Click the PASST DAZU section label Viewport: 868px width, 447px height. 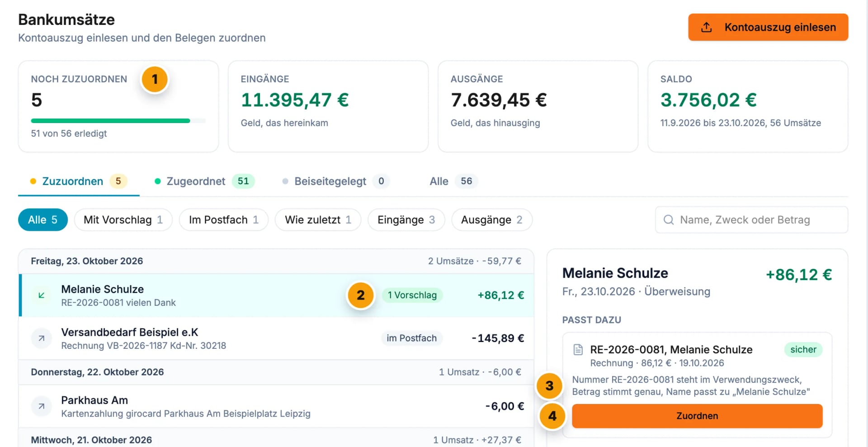[592, 320]
